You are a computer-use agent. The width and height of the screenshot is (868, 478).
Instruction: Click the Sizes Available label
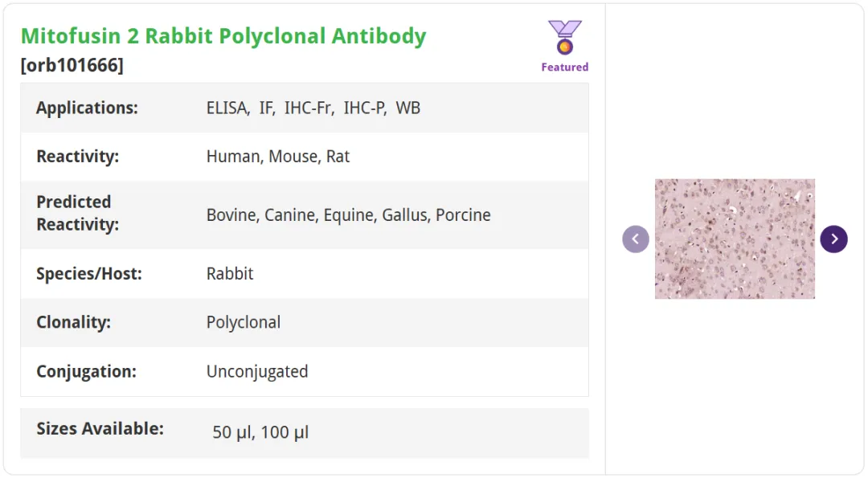click(100, 429)
